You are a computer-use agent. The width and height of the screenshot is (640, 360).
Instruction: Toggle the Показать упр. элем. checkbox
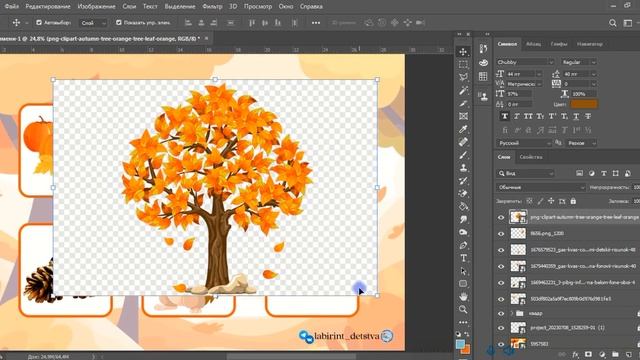[x=119, y=23]
